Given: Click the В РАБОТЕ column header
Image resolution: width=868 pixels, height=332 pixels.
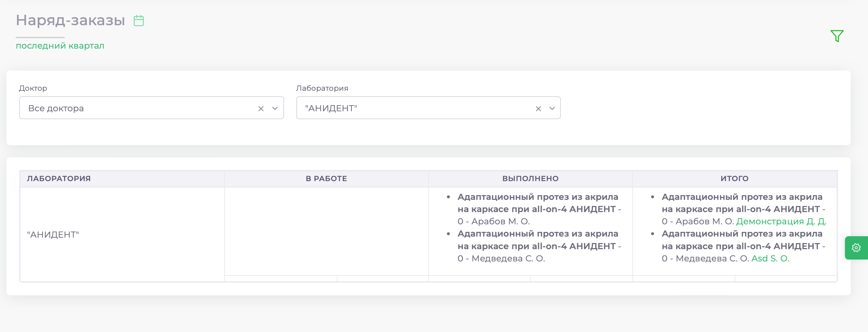Looking at the screenshot, I should tap(327, 179).
